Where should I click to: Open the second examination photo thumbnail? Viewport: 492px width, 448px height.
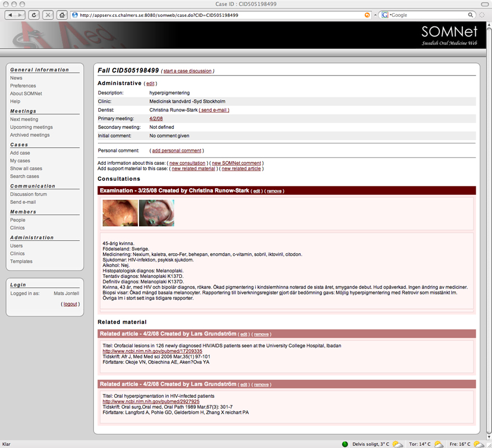click(156, 213)
